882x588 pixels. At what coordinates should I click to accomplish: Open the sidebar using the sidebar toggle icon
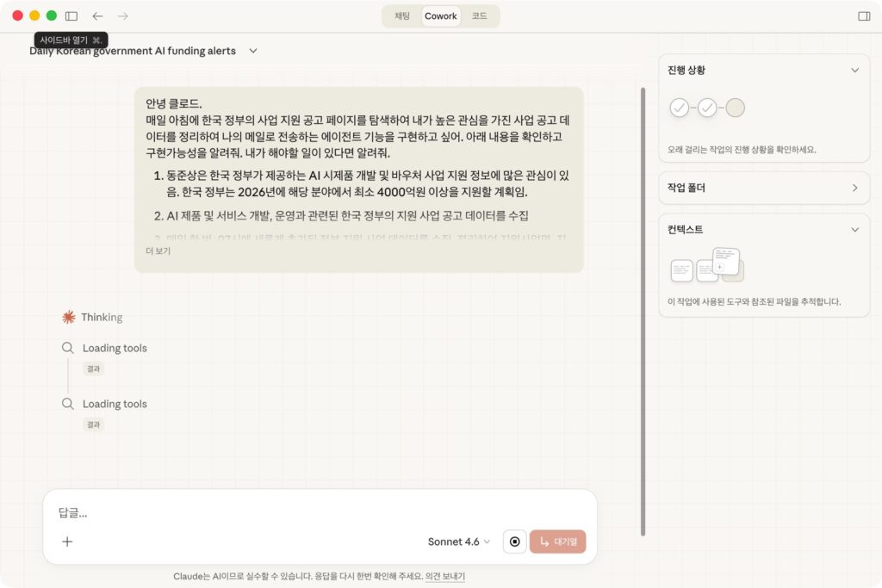(71, 15)
